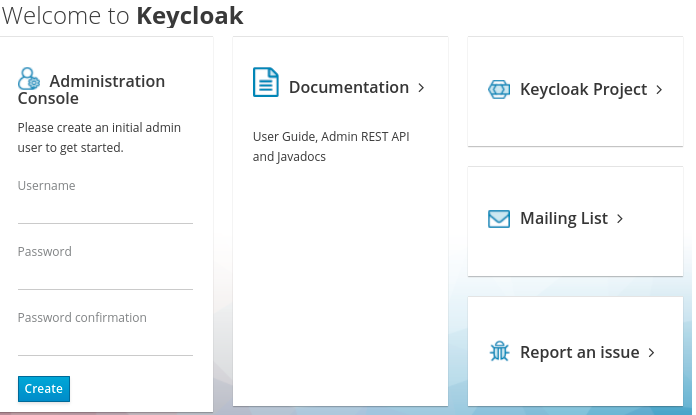
Task: Click the Administration Console user-gear icon
Action: [29, 79]
